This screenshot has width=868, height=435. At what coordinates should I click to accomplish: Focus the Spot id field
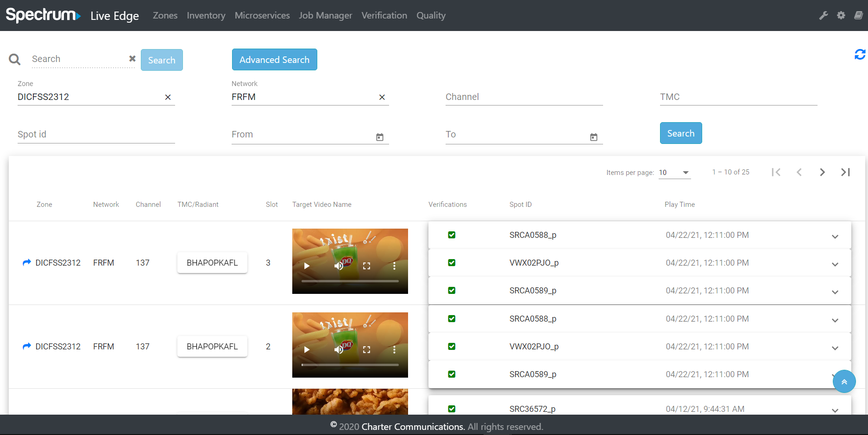96,134
